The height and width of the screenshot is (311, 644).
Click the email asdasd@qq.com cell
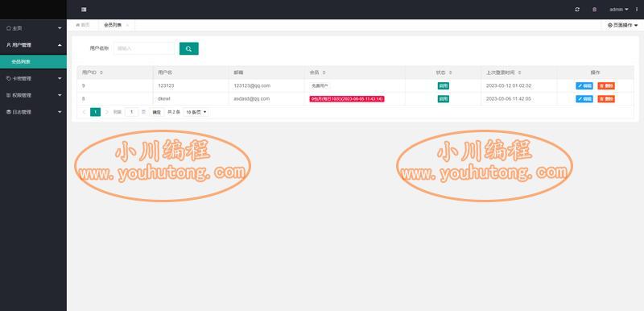point(251,99)
